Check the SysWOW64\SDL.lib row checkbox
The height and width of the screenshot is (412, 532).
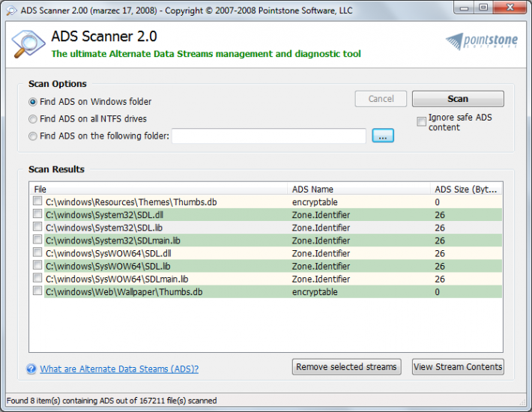(x=37, y=265)
